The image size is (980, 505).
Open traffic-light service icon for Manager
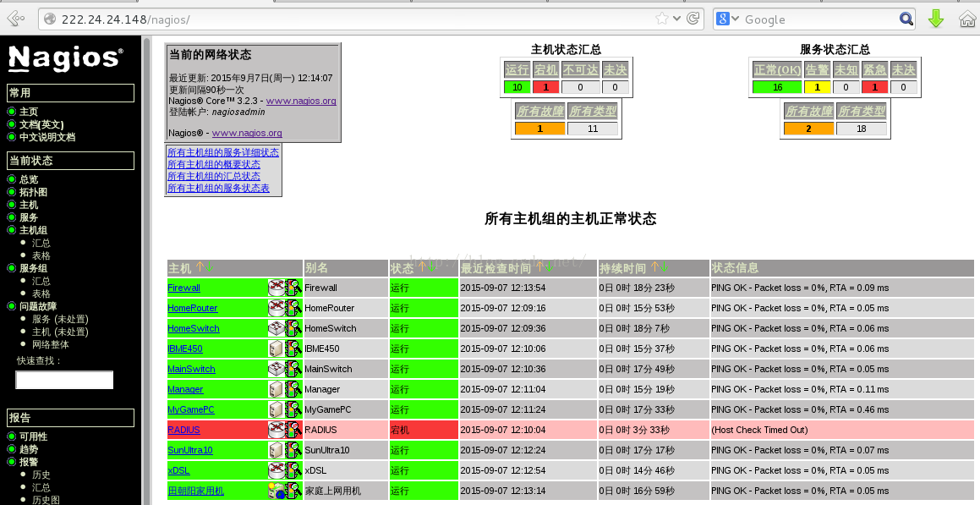pyautogui.click(x=293, y=389)
